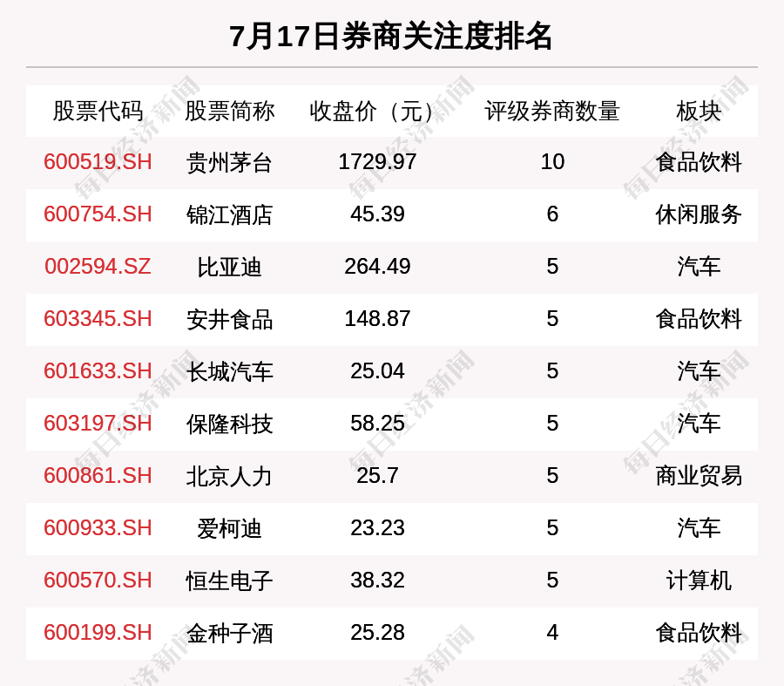Image resolution: width=784 pixels, height=686 pixels.
Task: Open stock code 603345.SH
Action: coord(98,319)
